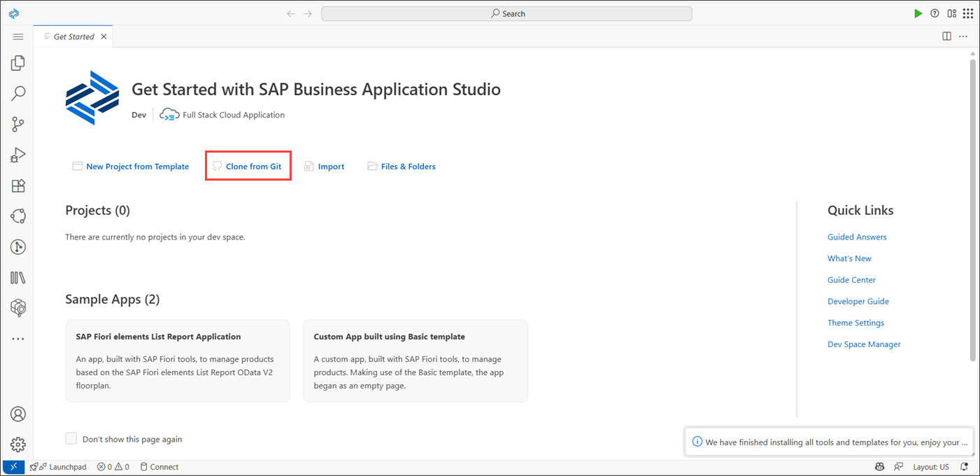Show errors and warnings count in status bar
This screenshot has height=476, width=980.
click(x=113, y=467)
